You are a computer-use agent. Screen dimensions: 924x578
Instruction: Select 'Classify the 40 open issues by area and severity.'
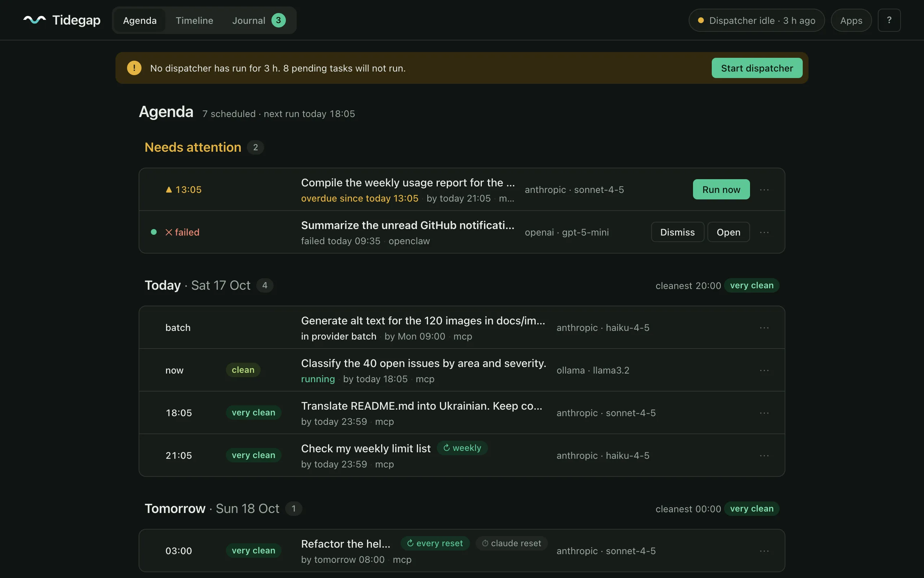coord(423,363)
